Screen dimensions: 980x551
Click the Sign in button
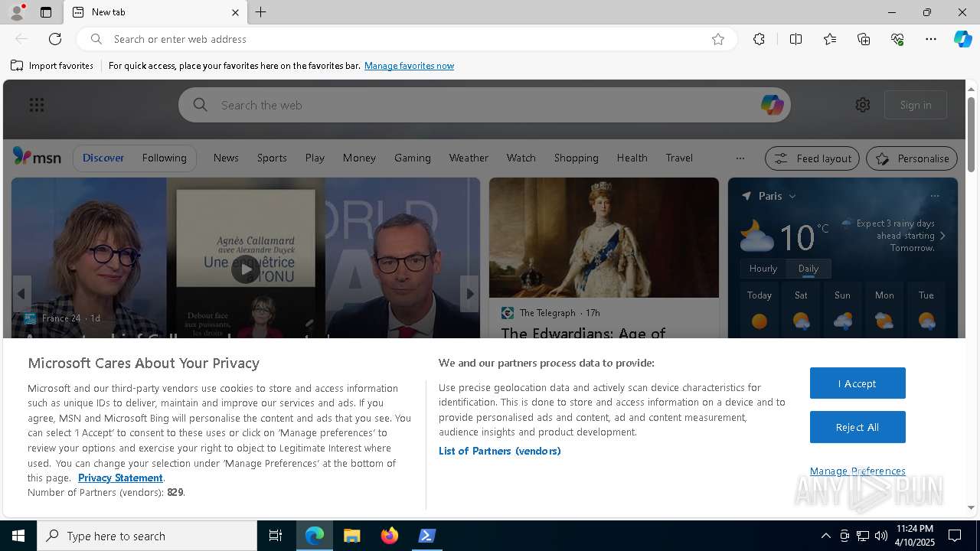[x=916, y=105]
